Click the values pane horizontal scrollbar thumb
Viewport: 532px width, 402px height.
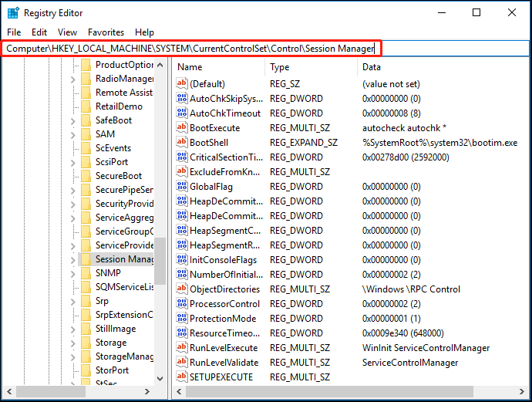329,391
